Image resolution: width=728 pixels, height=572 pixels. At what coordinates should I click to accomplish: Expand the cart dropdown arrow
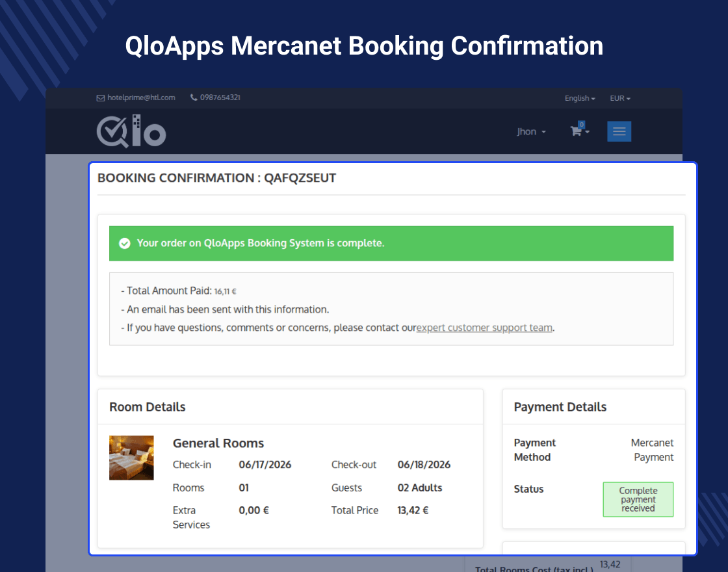pyautogui.click(x=588, y=132)
